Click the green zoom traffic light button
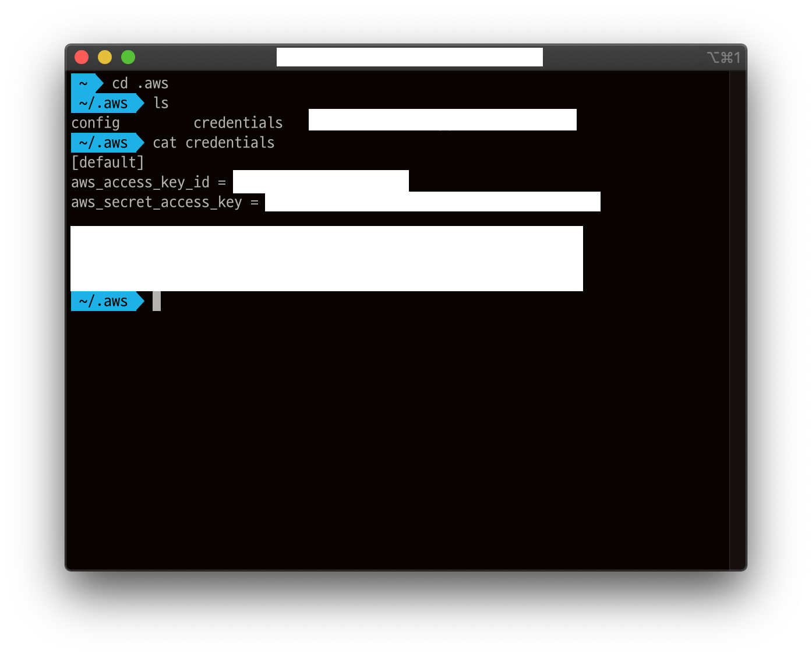 point(128,56)
